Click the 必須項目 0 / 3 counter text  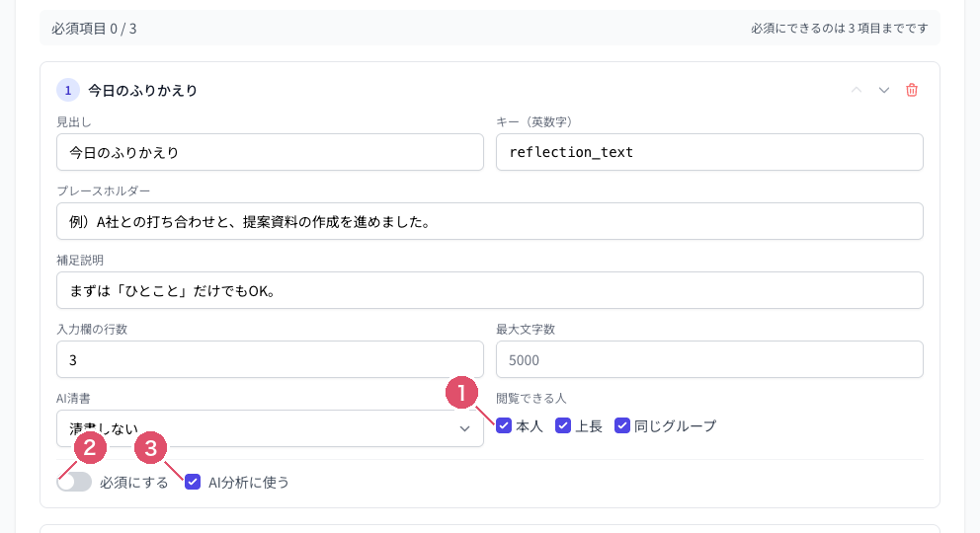tap(94, 29)
